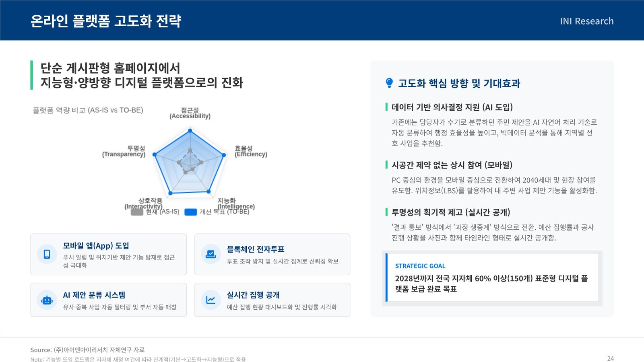The height and width of the screenshot is (362, 644).
Task: Click the AI robot icon
Action: click(x=47, y=300)
